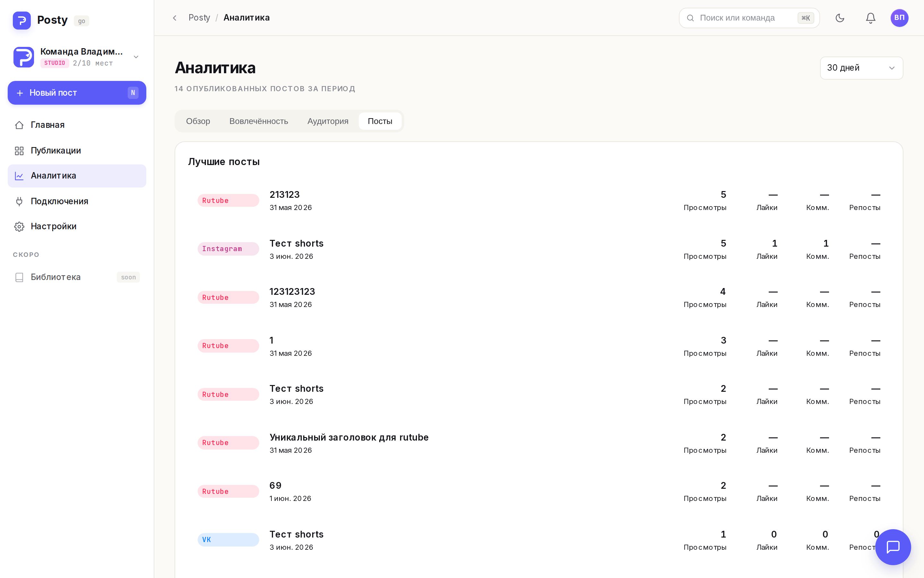Click the Rutube badge of post 123123123
The image size is (924, 578).
pos(228,297)
